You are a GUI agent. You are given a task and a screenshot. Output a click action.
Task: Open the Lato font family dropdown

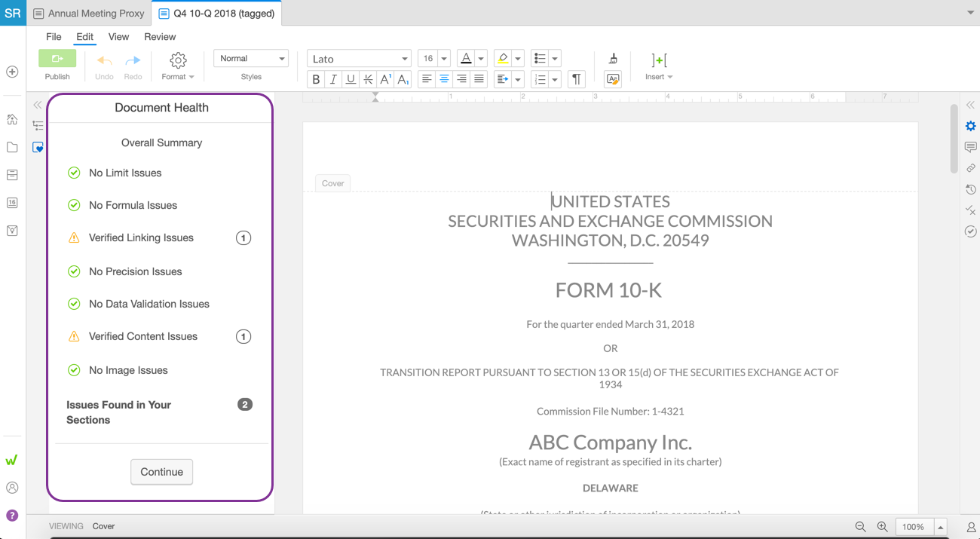click(359, 58)
